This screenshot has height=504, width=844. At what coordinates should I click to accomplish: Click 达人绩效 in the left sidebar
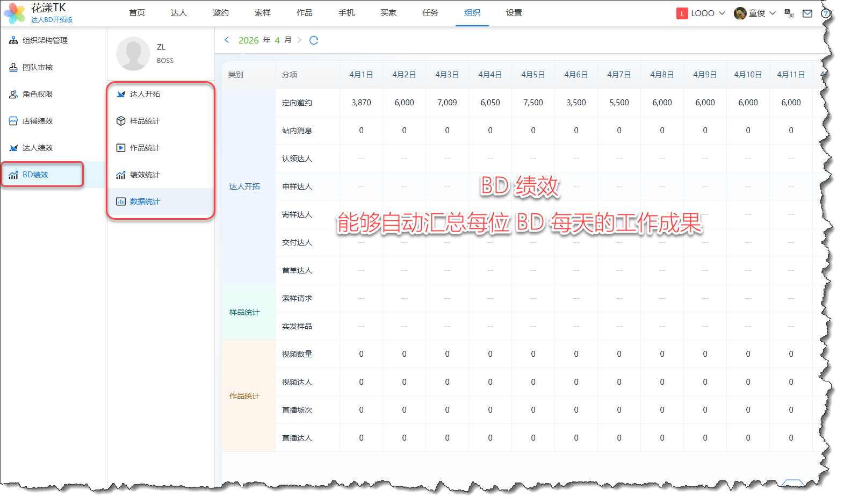(37, 148)
